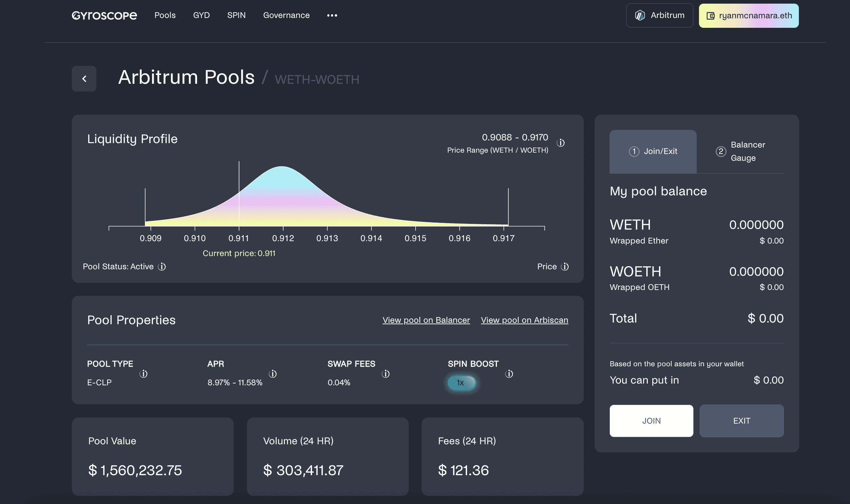This screenshot has width=850, height=504.
Task: Click the Gyroscope logo
Action: 104,15
